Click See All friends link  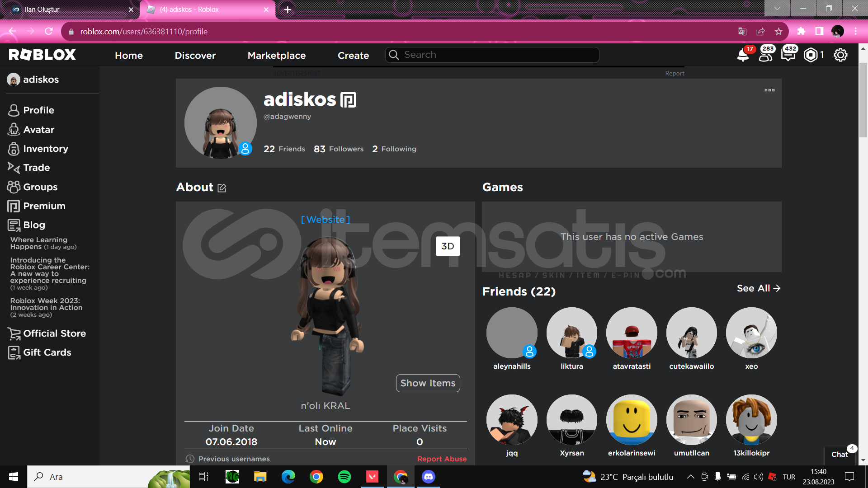coord(758,288)
